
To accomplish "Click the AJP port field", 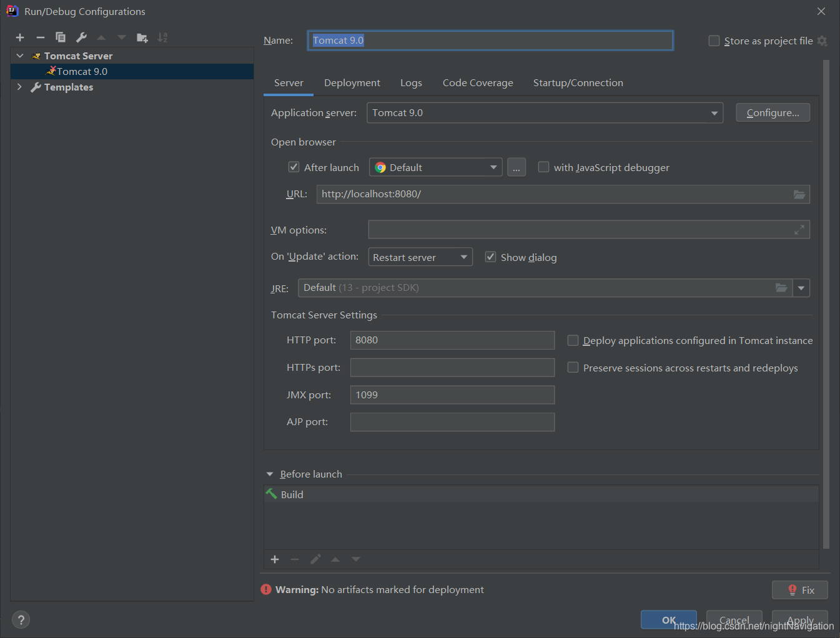I will (x=452, y=422).
